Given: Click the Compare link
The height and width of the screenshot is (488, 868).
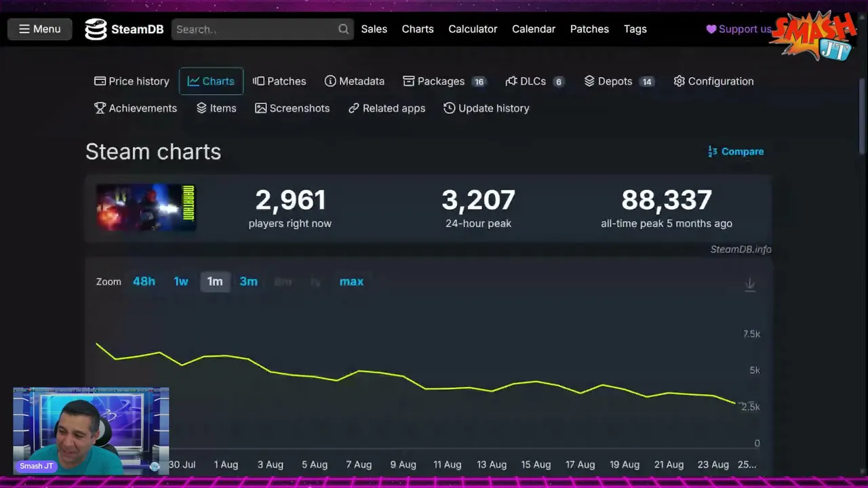Looking at the screenshot, I should 736,151.
